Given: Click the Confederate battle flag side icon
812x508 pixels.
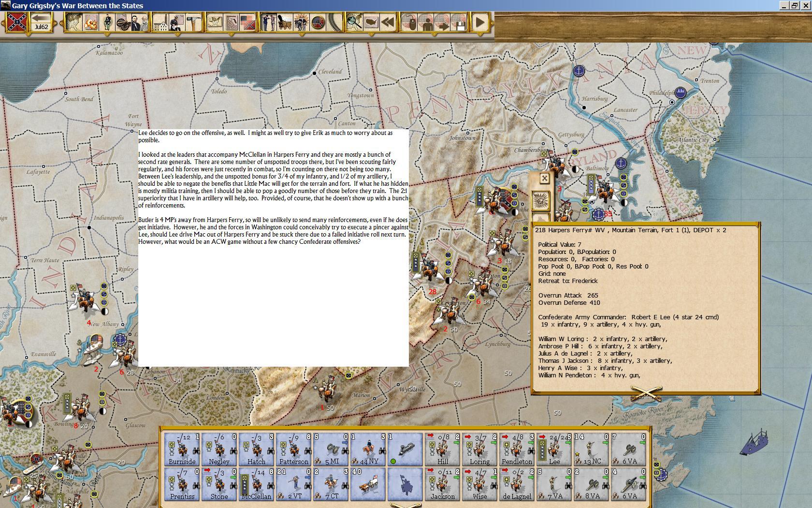Looking at the screenshot, I should [x=16, y=22].
